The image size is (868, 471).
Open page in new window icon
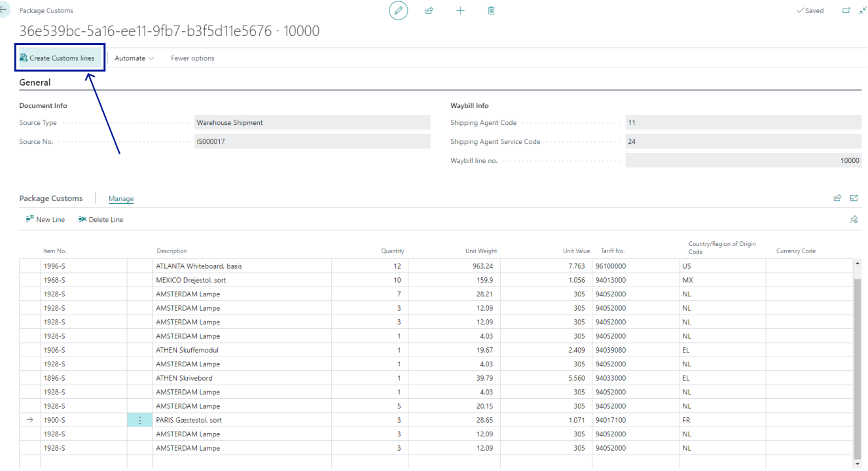pyautogui.click(x=846, y=10)
